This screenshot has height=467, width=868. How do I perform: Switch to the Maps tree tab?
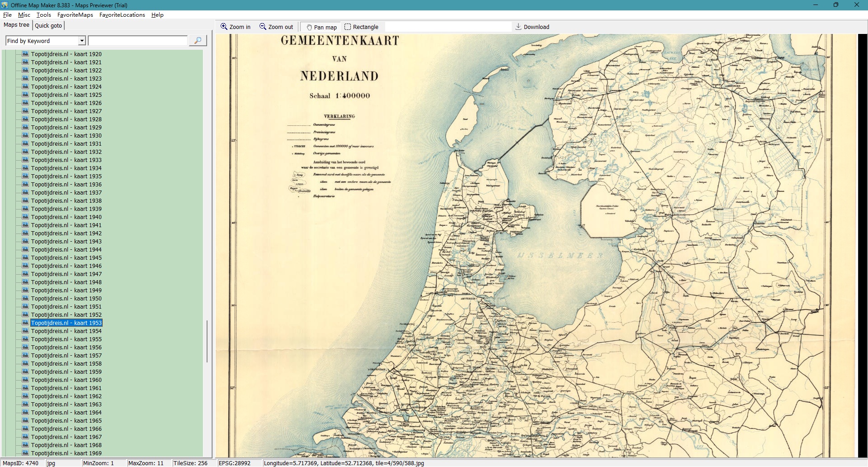pos(16,25)
